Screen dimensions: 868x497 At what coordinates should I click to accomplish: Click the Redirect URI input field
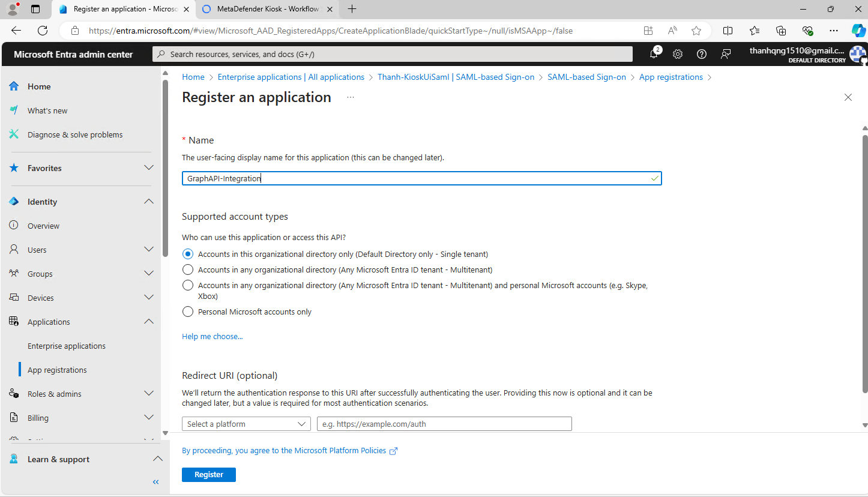click(x=444, y=424)
